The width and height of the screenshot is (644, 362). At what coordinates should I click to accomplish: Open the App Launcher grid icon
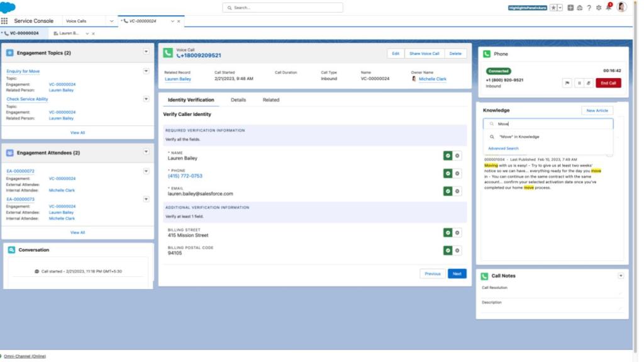[x=4, y=21]
